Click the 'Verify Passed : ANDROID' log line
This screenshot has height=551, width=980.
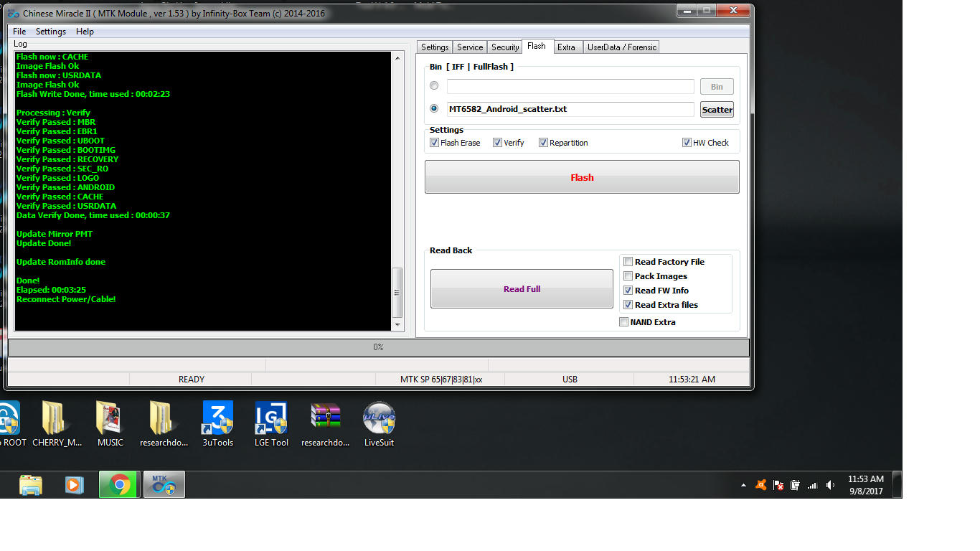tap(65, 187)
